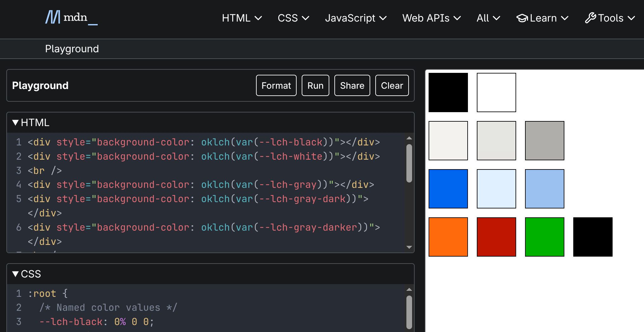The width and height of the screenshot is (644, 332).
Task: Click the HTML editor scroll-up arrow
Action: pos(409,138)
